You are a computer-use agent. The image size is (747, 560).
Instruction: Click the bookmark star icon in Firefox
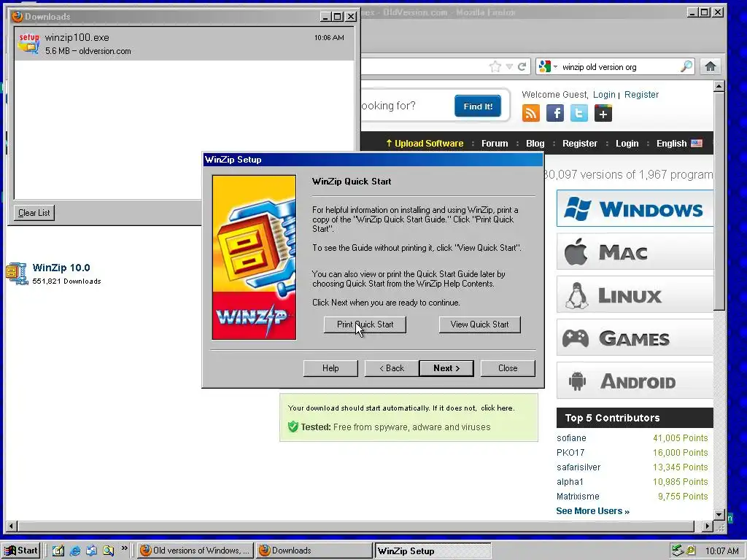[x=495, y=66]
